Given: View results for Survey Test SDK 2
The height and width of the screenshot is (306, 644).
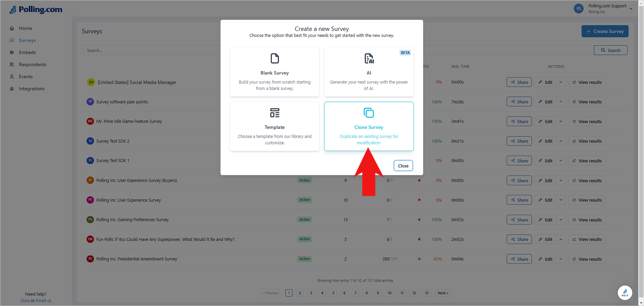Looking at the screenshot, I should [587, 141].
